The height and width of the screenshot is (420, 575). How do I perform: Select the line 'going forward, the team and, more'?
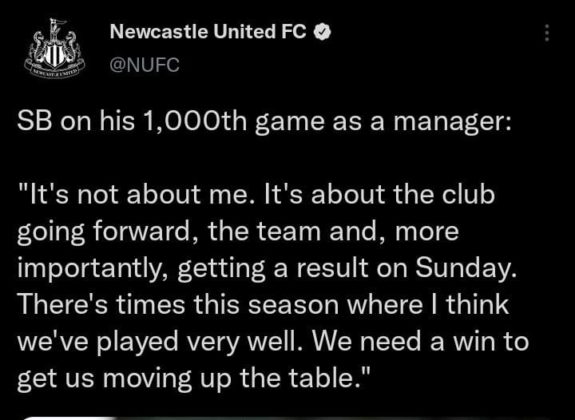pos(238,233)
